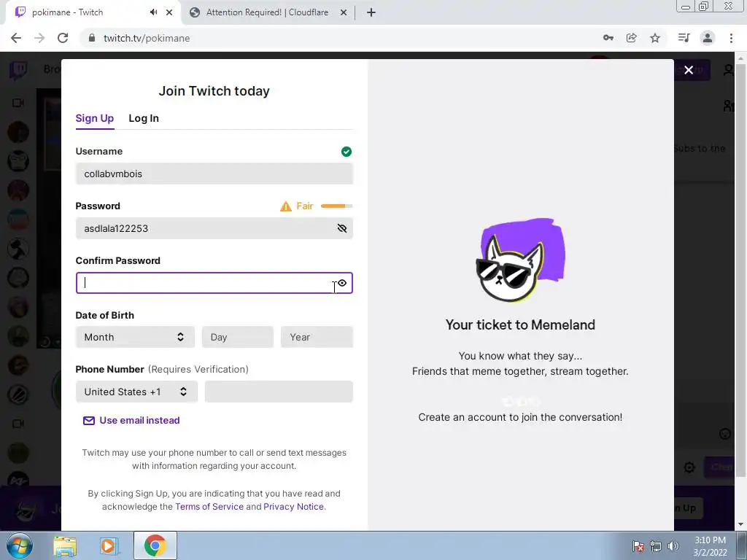Select the Sign Up tab
This screenshot has width=747, height=560.
94,118
